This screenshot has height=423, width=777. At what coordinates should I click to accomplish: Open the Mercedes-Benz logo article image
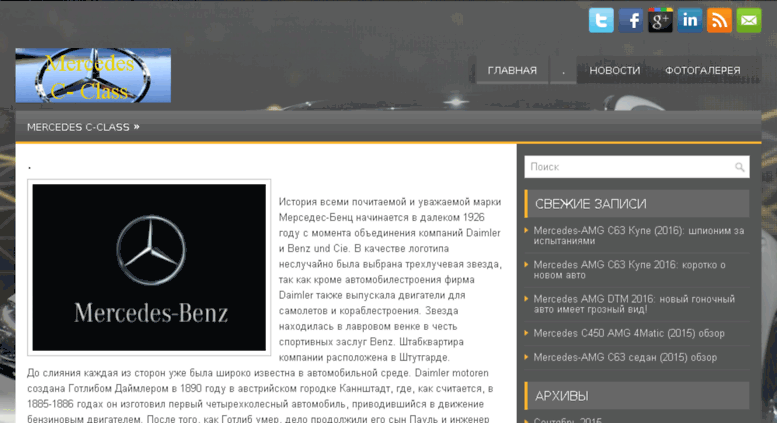pyautogui.click(x=149, y=267)
